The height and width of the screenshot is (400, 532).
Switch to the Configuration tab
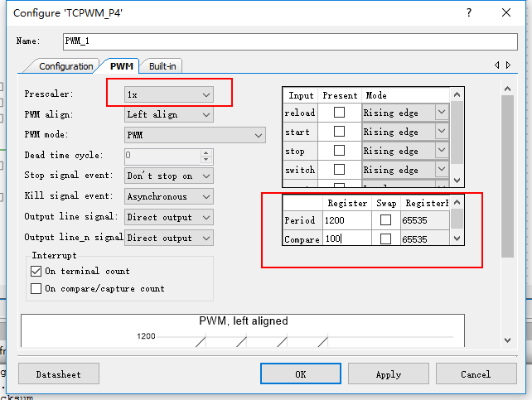point(66,66)
